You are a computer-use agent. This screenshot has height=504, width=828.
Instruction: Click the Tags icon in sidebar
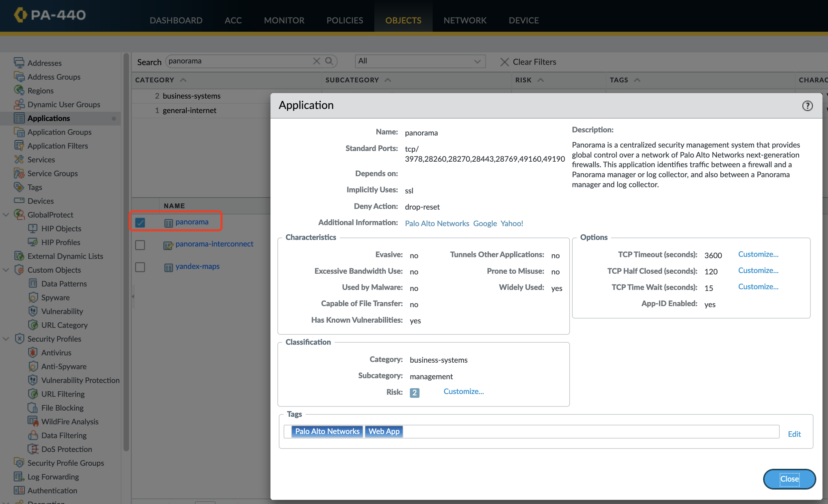click(19, 187)
